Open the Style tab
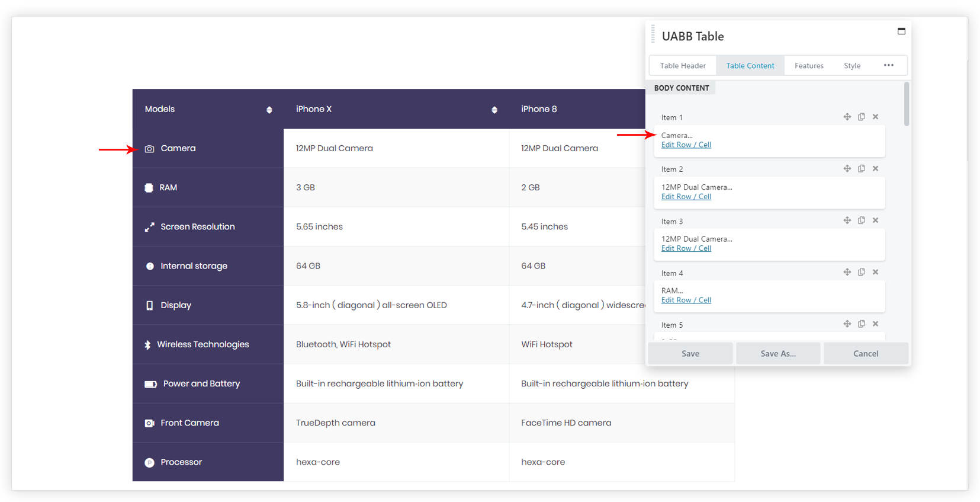980x502 pixels. (x=852, y=66)
